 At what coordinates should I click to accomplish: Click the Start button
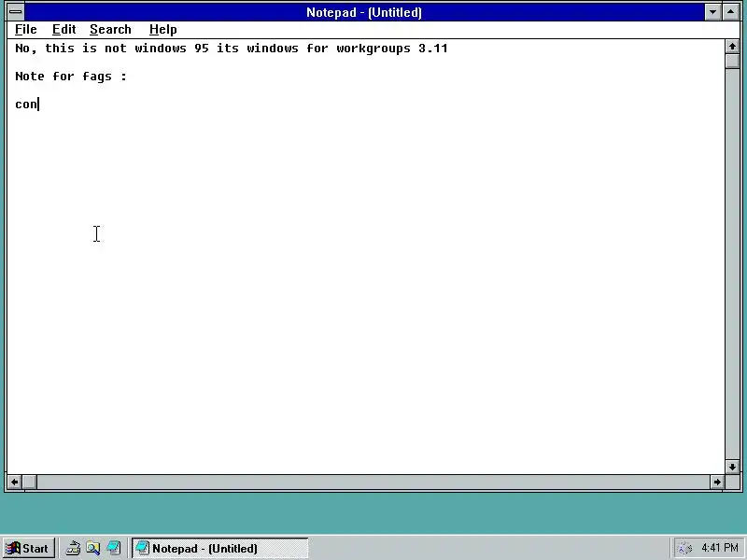coord(28,548)
